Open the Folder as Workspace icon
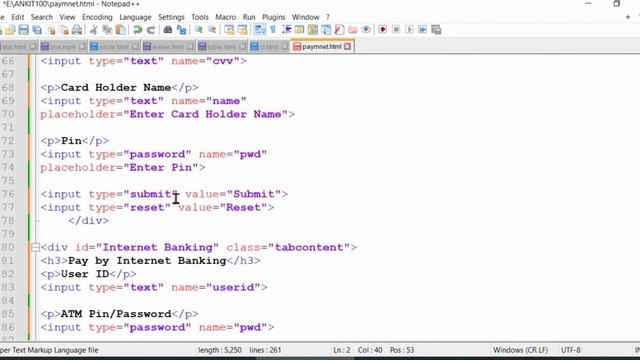Image resolution: width=640 pixels, height=360 pixels. click(x=353, y=30)
